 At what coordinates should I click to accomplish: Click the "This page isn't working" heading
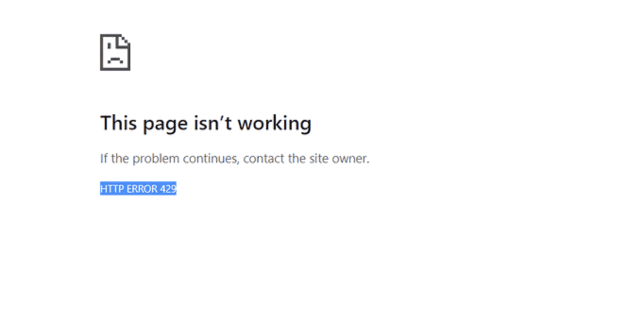pos(206,124)
